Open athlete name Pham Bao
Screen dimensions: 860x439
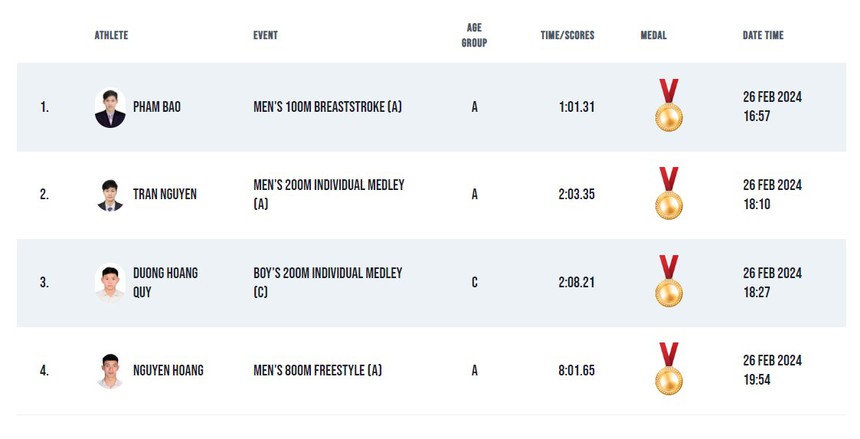(x=157, y=107)
